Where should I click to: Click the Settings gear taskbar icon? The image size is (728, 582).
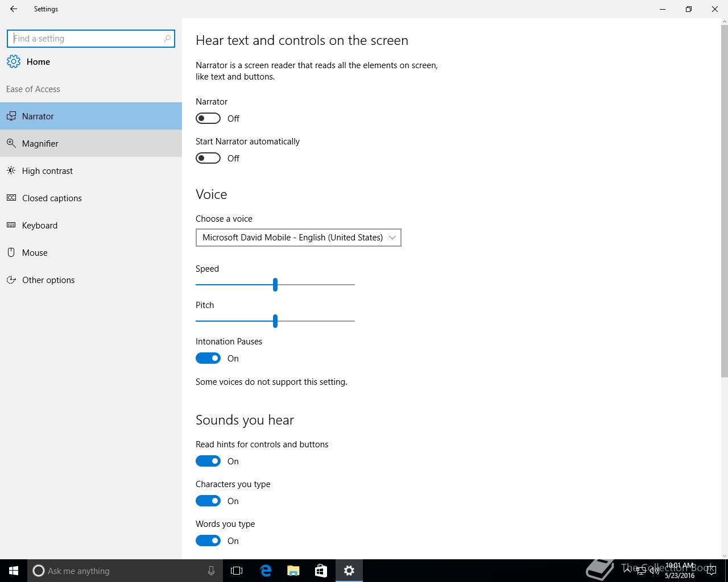click(349, 571)
